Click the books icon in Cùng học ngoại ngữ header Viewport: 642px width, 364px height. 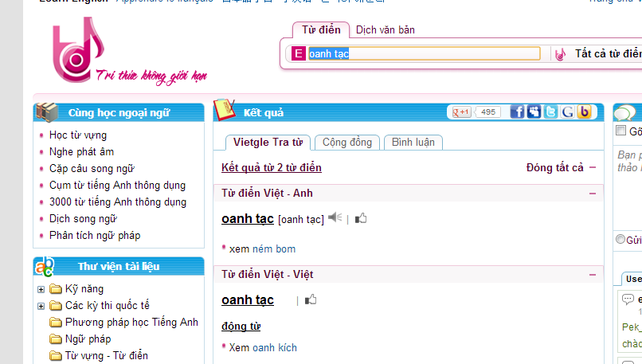[47, 112]
